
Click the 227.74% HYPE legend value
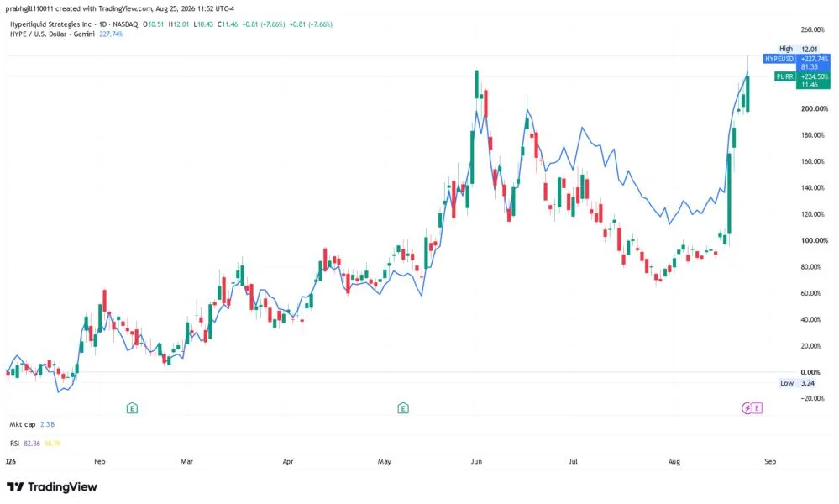[111, 34]
